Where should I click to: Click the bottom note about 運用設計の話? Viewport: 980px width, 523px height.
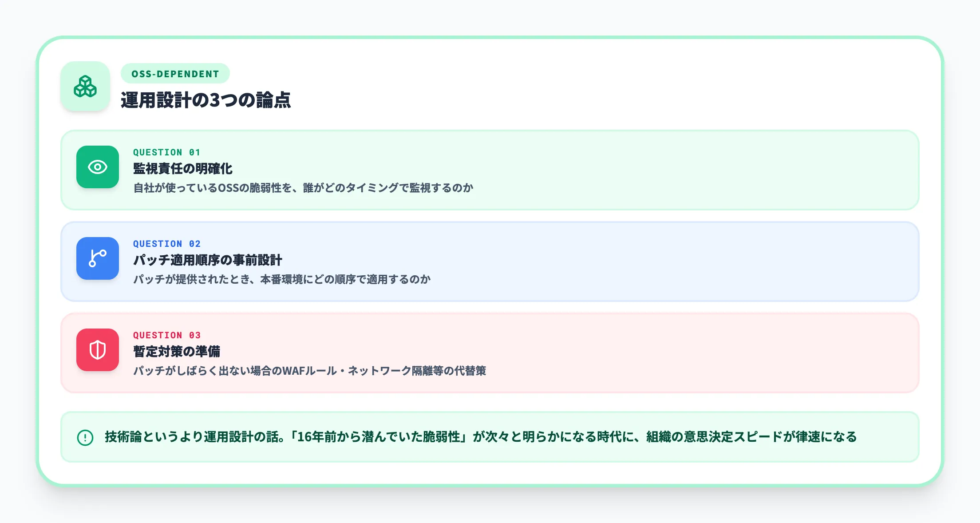coord(488,437)
